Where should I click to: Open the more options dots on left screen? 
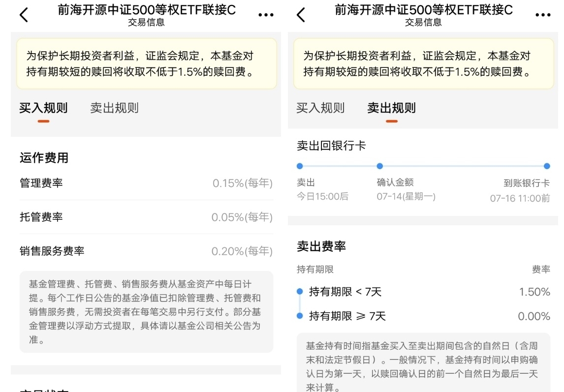click(x=266, y=15)
